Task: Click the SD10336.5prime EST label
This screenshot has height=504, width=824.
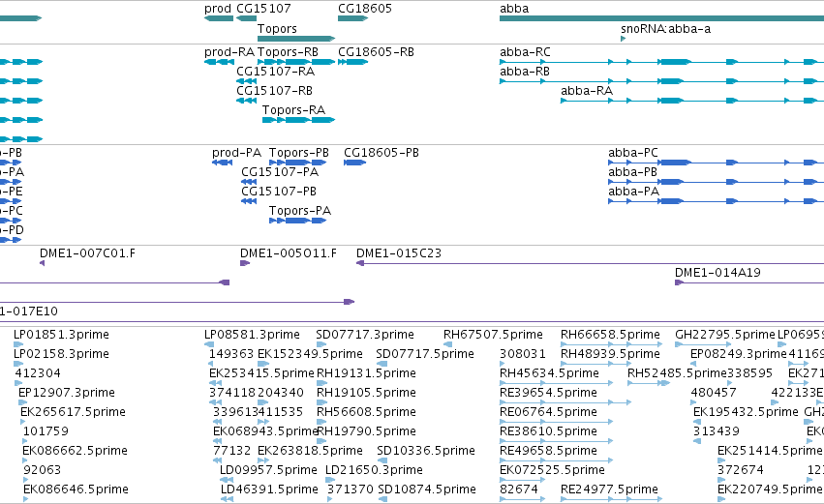Action: tap(426, 451)
